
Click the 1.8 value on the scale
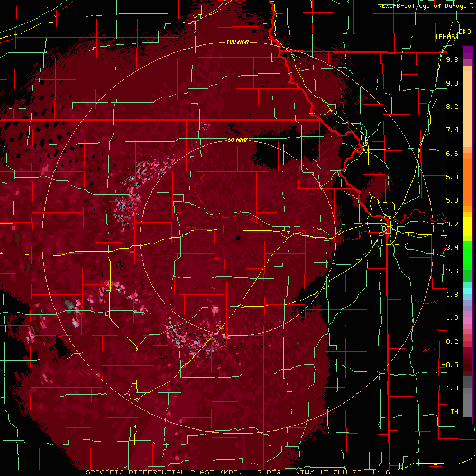tap(452, 295)
